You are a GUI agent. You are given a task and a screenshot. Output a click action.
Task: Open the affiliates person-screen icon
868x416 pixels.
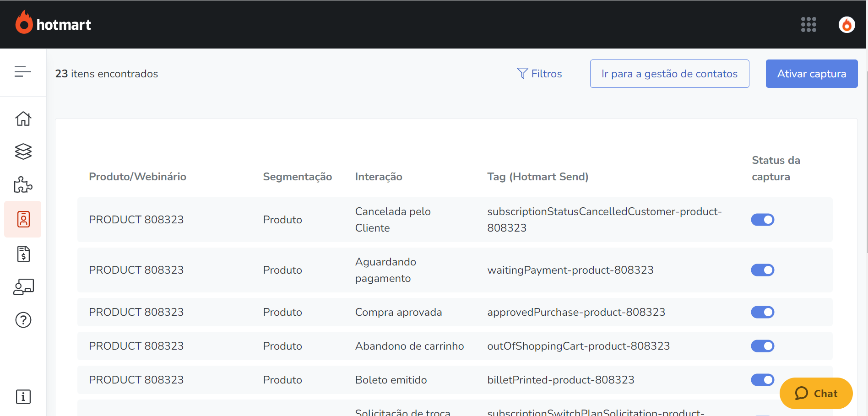tap(23, 287)
